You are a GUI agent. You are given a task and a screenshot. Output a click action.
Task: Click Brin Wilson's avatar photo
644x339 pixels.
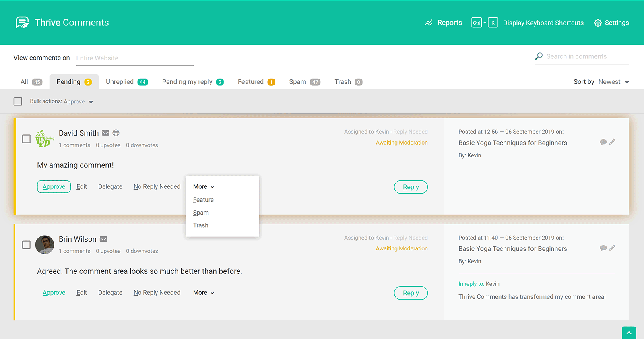45,245
